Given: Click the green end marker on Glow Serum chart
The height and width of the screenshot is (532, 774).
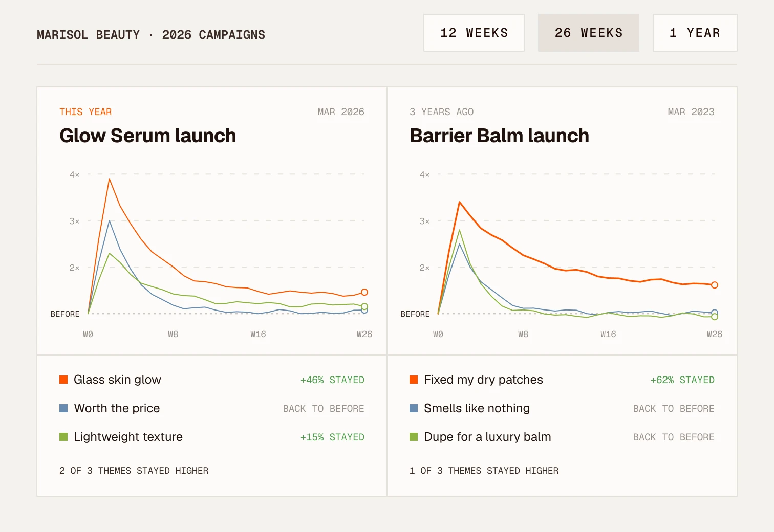Looking at the screenshot, I should (x=364, y=306).
